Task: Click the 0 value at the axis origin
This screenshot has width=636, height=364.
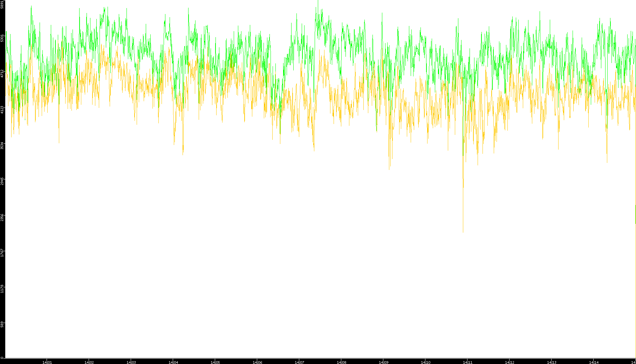Action: click(2, 357)
